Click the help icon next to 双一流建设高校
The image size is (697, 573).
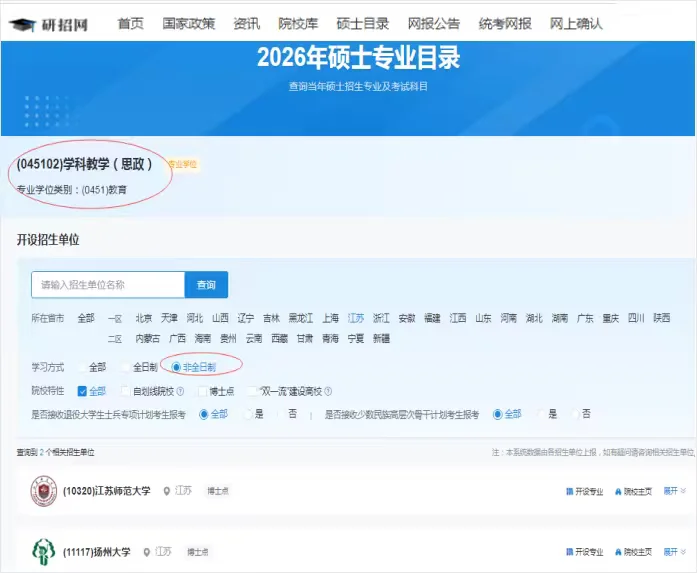tap(328, 391)
